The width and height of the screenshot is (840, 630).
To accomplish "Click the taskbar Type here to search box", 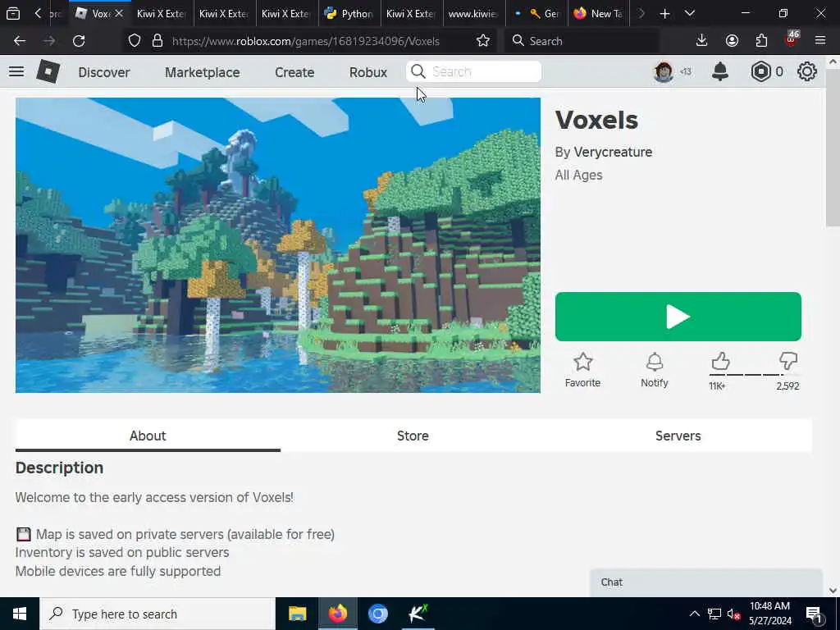I will tap(157, 614).
